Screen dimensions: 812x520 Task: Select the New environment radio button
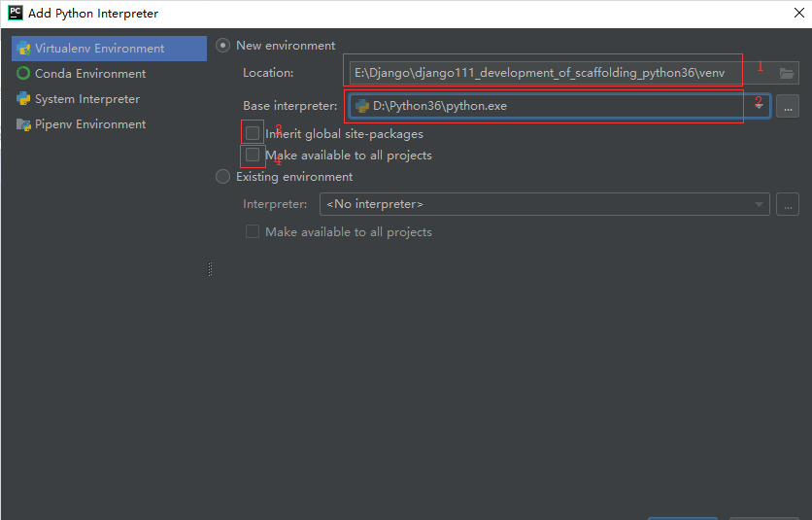[x=222, y=46]
